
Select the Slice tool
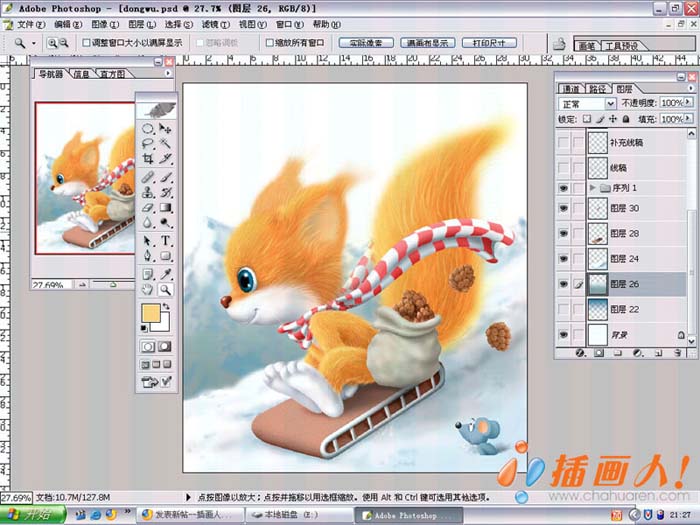(165, 158)
